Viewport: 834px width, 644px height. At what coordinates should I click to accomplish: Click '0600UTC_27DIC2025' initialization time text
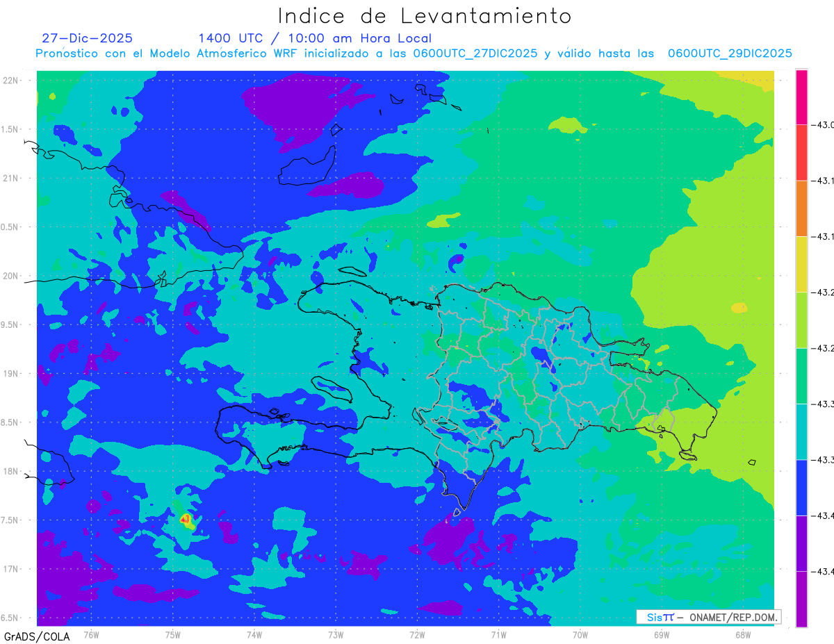click(x=475, y=53)
